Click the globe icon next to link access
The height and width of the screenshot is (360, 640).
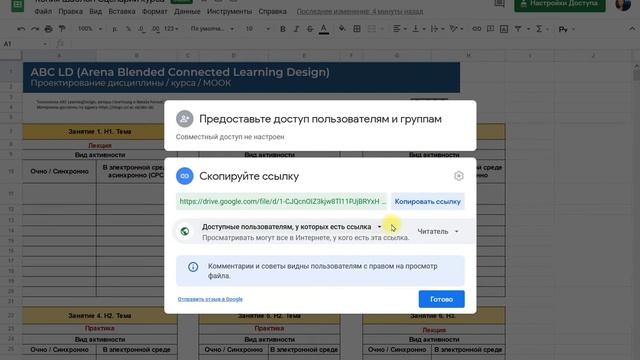[x=185, y=231]
